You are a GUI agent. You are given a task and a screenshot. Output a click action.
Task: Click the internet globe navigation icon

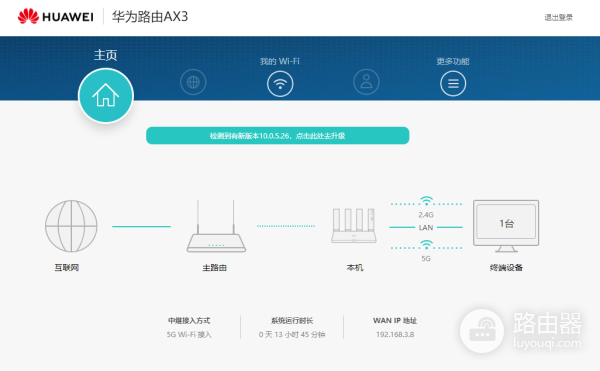click(x=193, y=82)
